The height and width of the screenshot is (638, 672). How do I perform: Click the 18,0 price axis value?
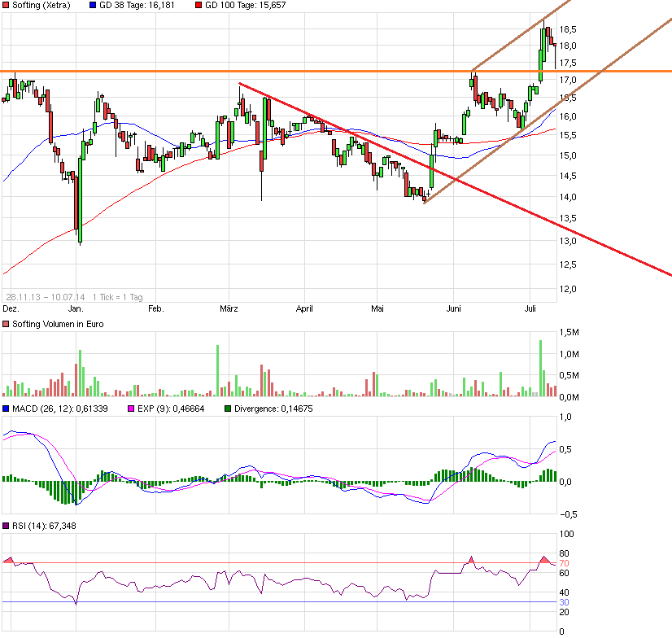568,46
